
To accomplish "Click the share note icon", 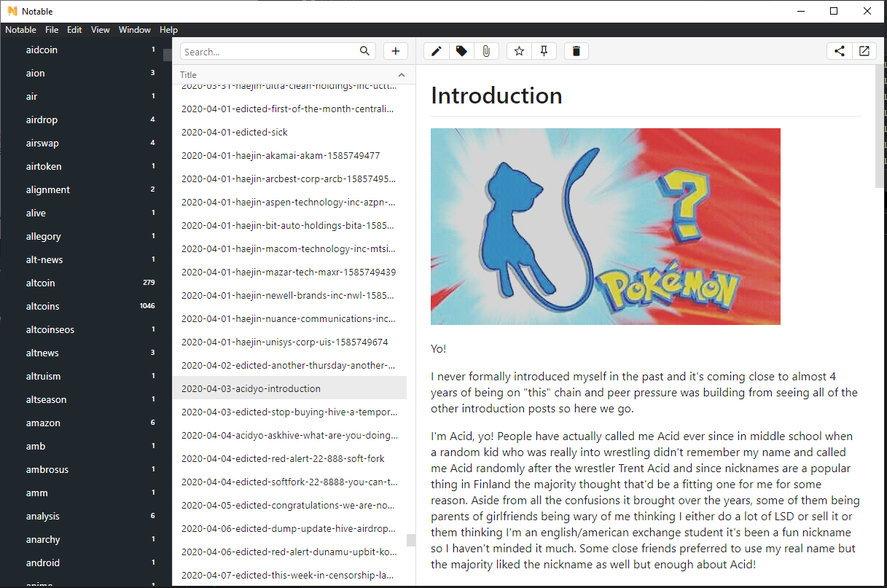I will (840, 51).
